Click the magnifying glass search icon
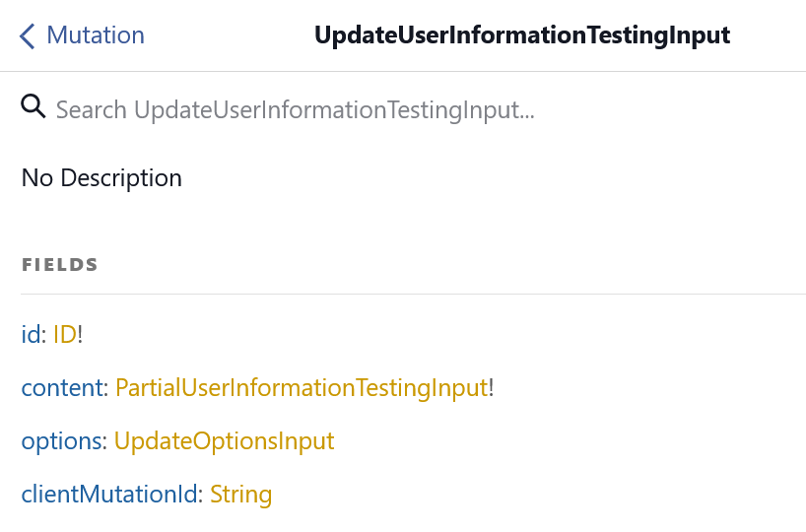Image resolution: width=806 pixels, height=532 pixels. coord(33,106)
